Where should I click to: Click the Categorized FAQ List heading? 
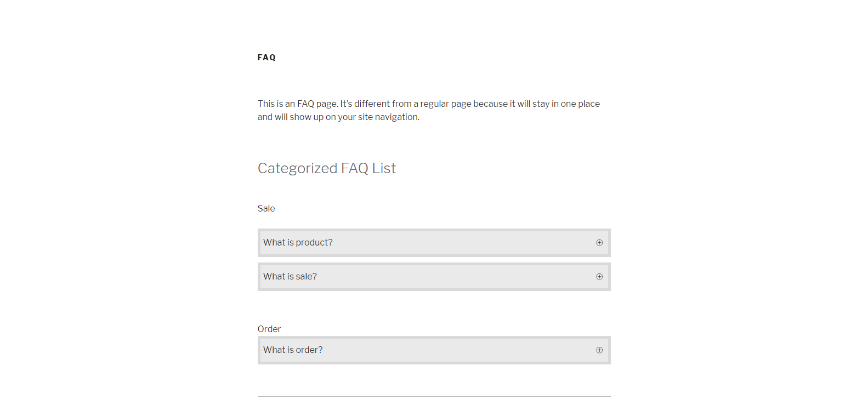[x=327, y=168]
